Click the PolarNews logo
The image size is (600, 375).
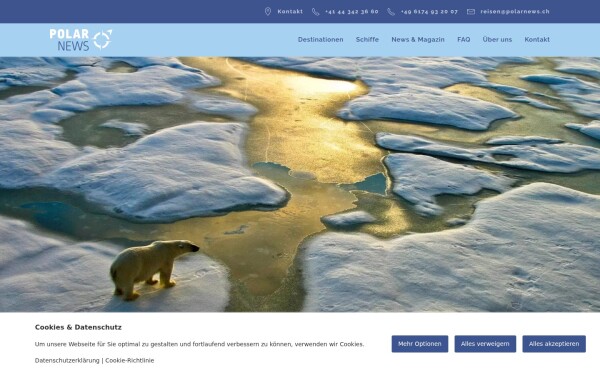click(x=81, y=39)
